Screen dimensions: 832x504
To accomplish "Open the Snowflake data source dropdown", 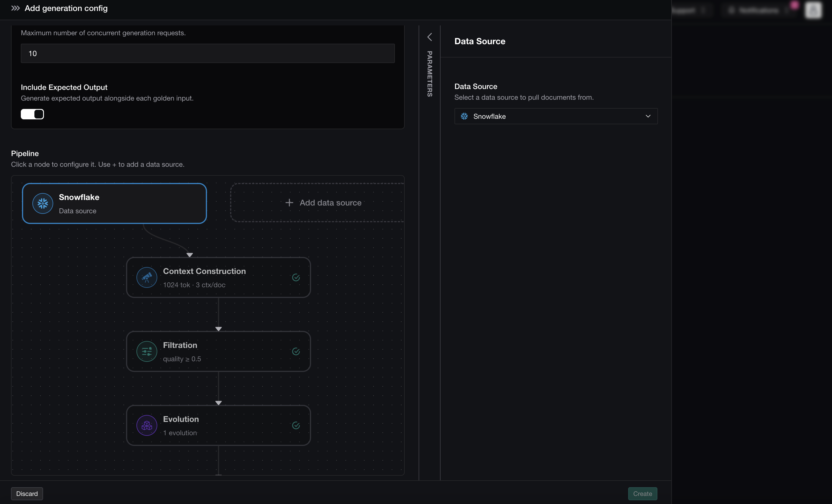I will 556,116.
